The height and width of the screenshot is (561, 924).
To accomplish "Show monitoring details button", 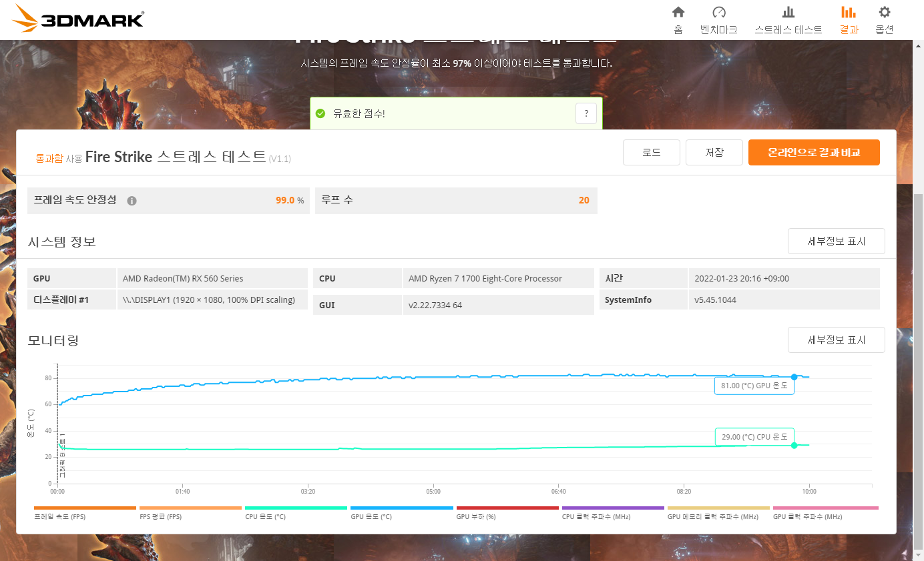I will tap(837, 340).
